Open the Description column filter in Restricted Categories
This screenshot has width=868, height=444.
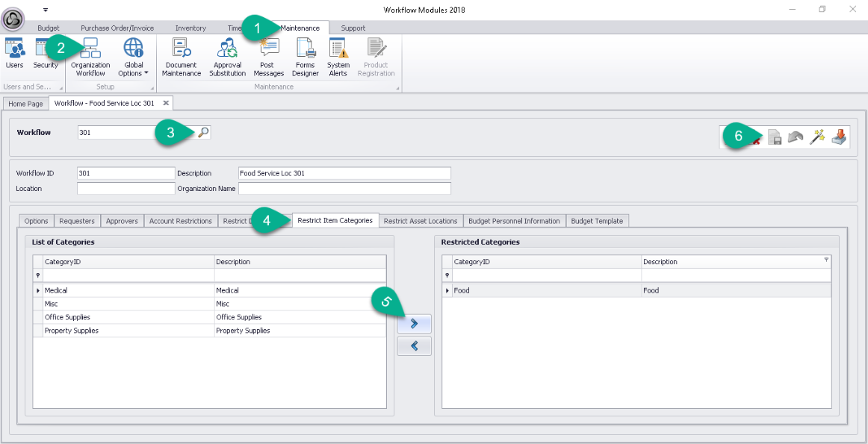pos(826,260)
